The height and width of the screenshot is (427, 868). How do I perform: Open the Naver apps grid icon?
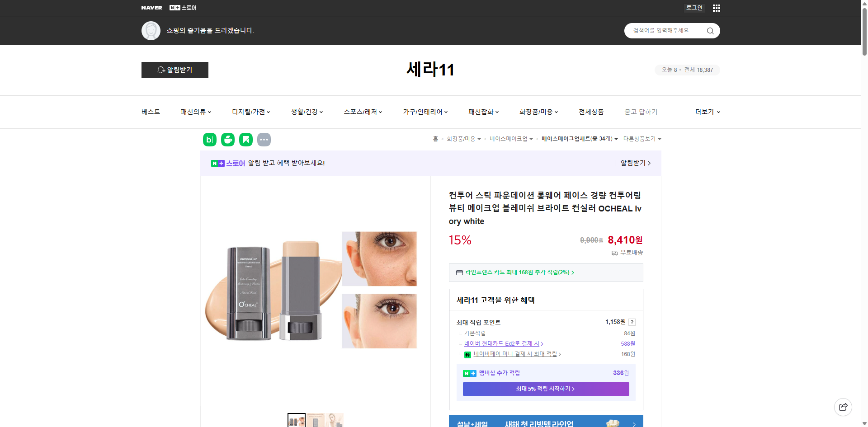coord(716,8)
